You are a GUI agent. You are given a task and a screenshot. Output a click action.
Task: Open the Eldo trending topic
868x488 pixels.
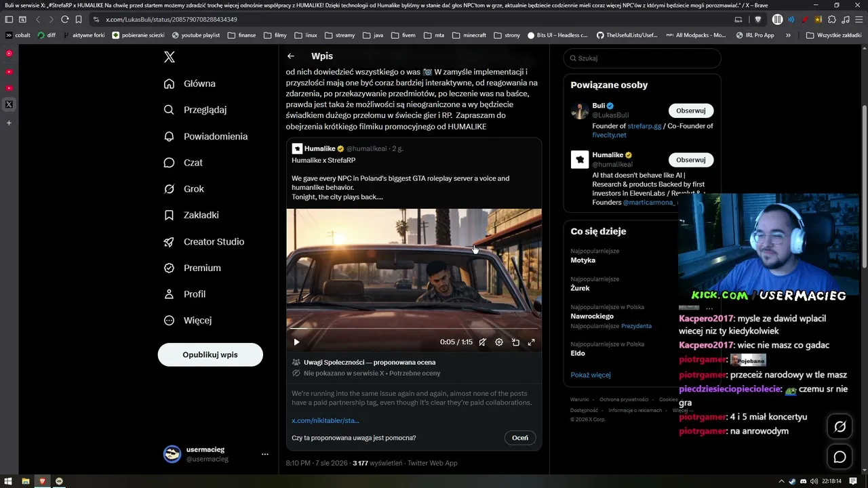pos(578,353)
